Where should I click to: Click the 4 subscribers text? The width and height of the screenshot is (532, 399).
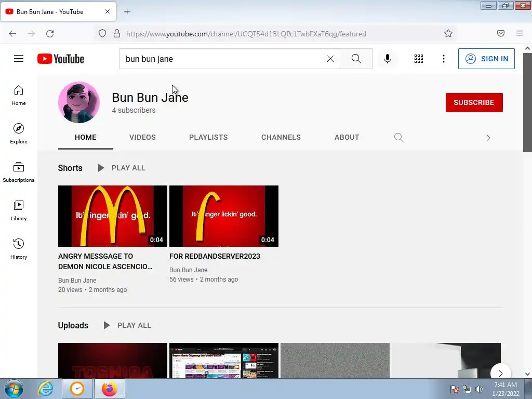134,110
